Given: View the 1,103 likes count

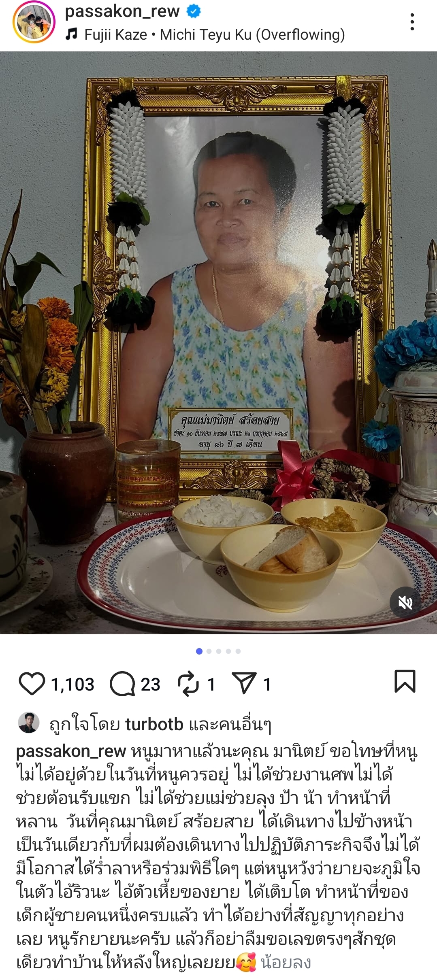Looking at the screenshot, I should pyautogui.click(x=72, y=685).
